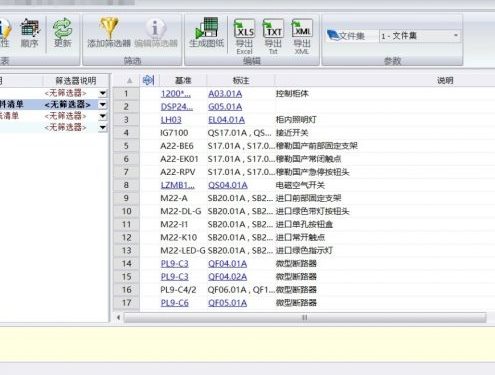Click the column configuration icon in table header
The width and height of the screenshot is (495, 375).
148,80
